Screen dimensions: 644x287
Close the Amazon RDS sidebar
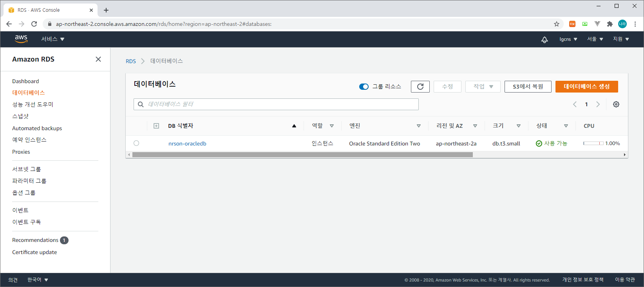point(98,59)
